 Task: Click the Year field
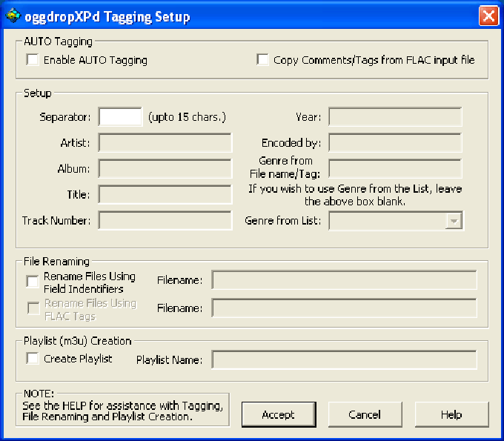(x=395, y=117)
